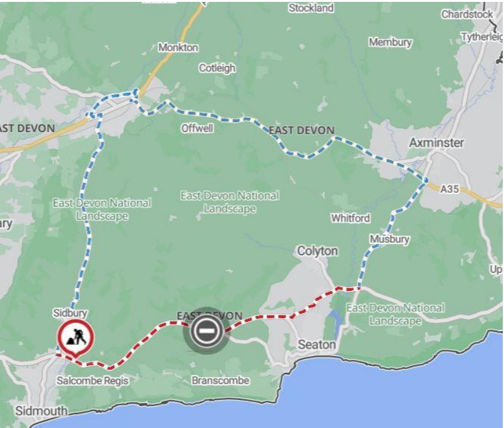The height and width of the screenshot is (428, 504).
Task: Select the Offwell village label
Action: pos(197,128)
